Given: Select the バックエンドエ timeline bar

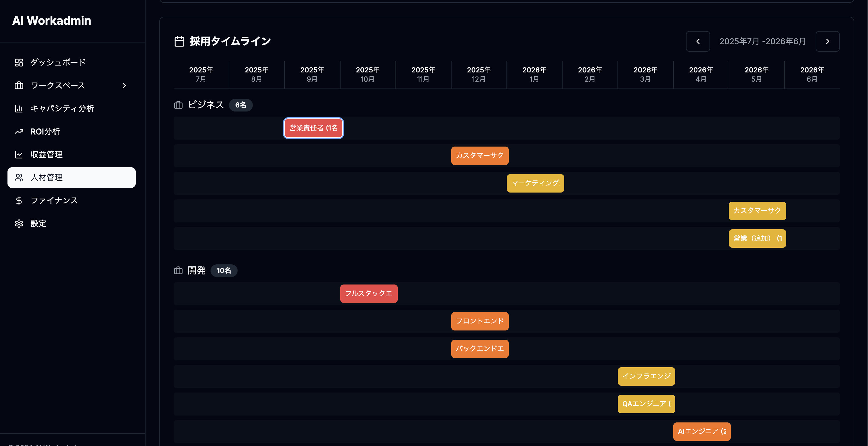Looking at the screenshot, I should pyautogui.click(x=480, y=349).
